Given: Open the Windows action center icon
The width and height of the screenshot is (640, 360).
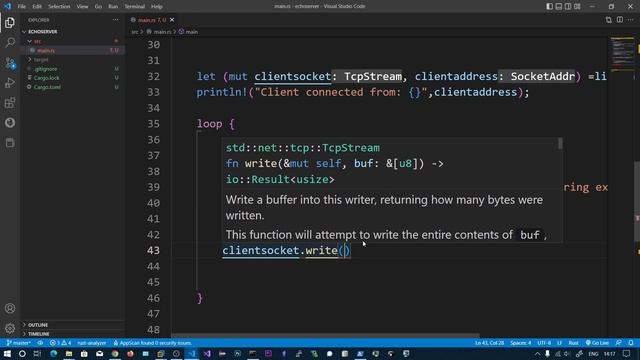Looking at the screenshot, I should coord(627,353).
